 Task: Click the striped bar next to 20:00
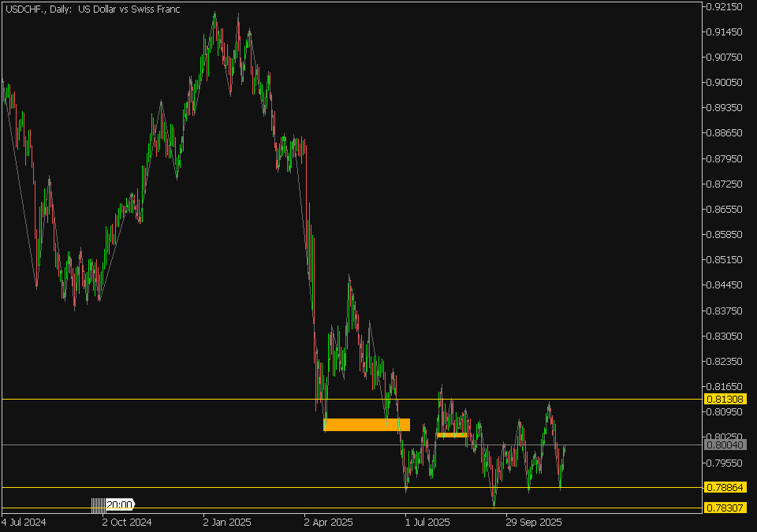[x=98, y=504]
